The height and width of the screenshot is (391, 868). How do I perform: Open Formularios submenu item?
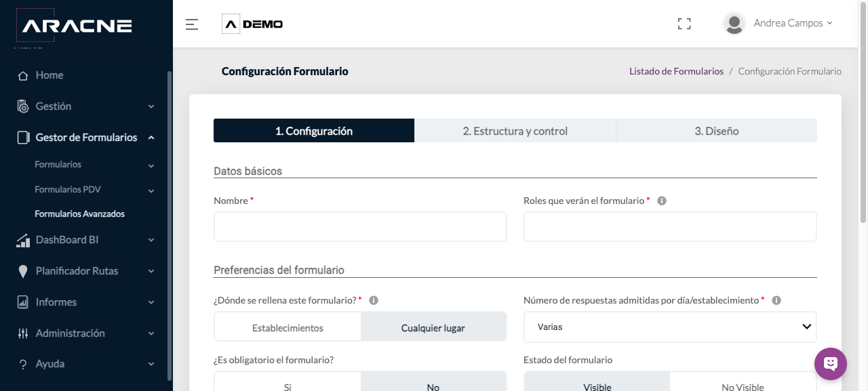58,165
